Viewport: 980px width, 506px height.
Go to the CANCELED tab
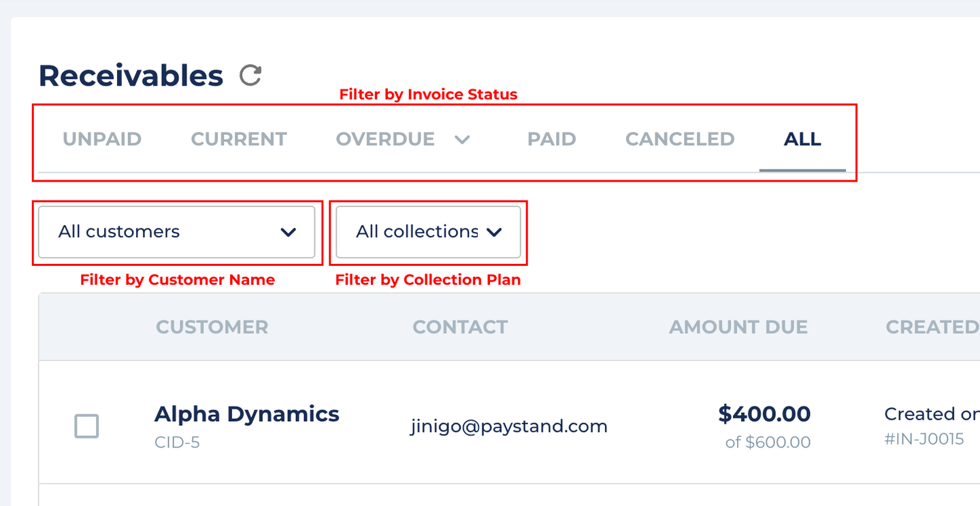pos(680,139)
